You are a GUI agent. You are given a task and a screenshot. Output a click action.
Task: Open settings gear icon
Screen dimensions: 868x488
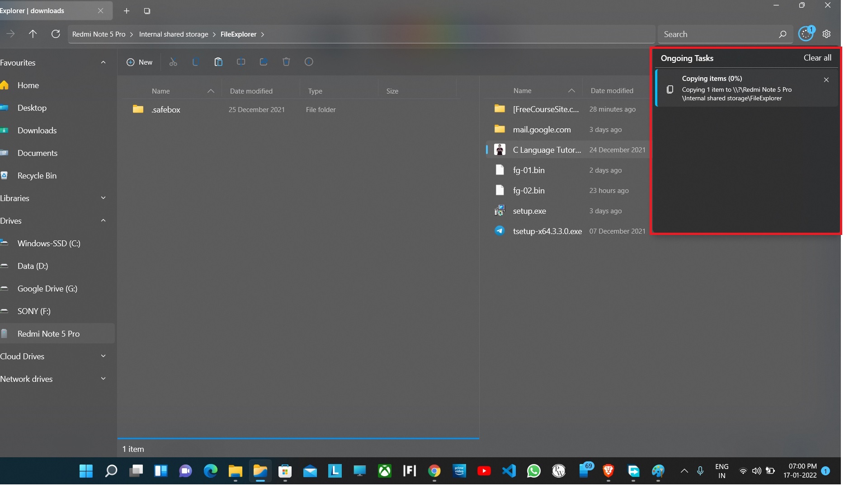tap(826, 34)
